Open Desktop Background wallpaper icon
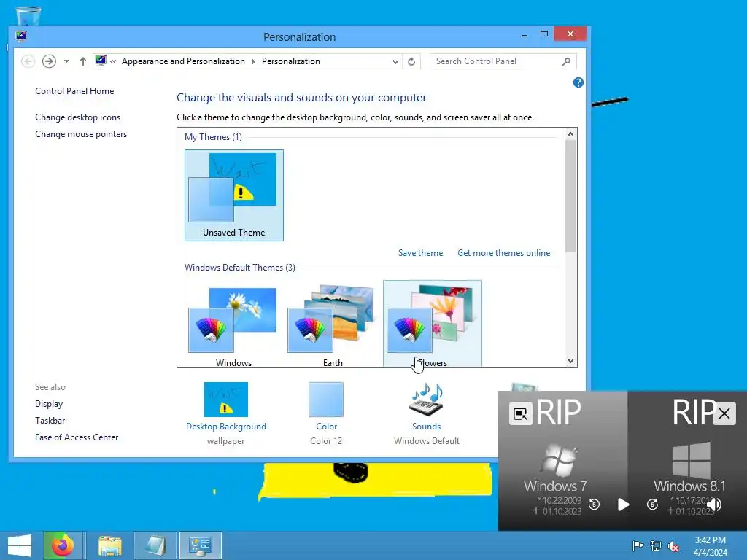Viewport: 747px width, 560px height. (226, 400)
